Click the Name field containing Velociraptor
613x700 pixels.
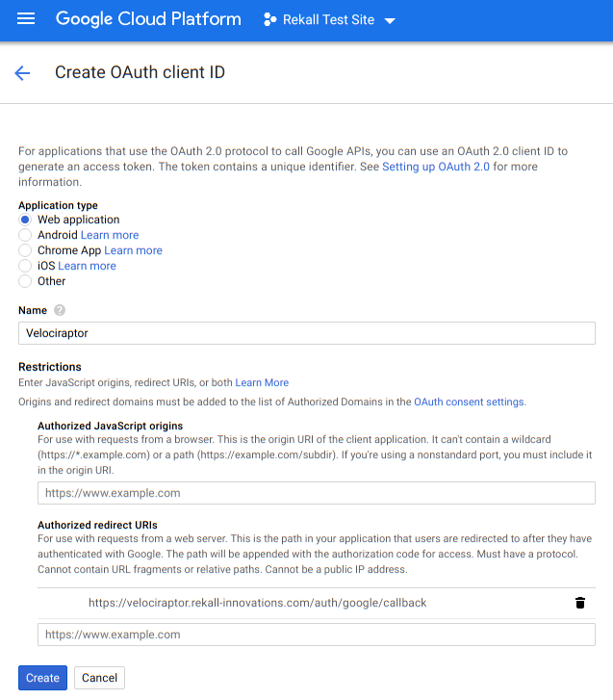pyautogui.click(x=307, y=332)
